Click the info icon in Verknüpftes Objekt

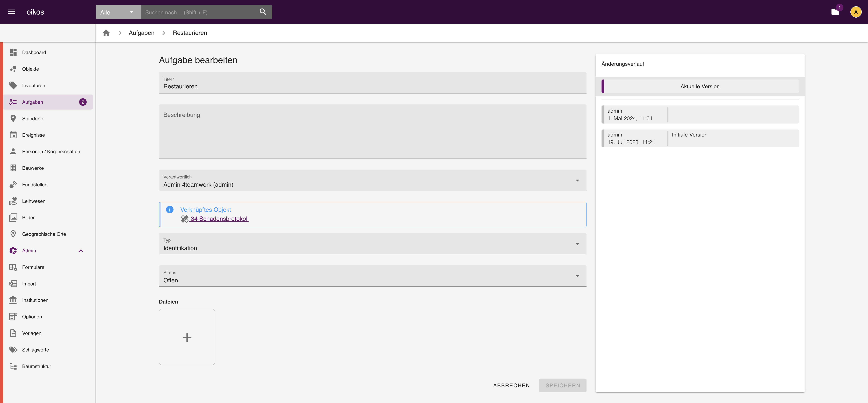tap(170, 210)
